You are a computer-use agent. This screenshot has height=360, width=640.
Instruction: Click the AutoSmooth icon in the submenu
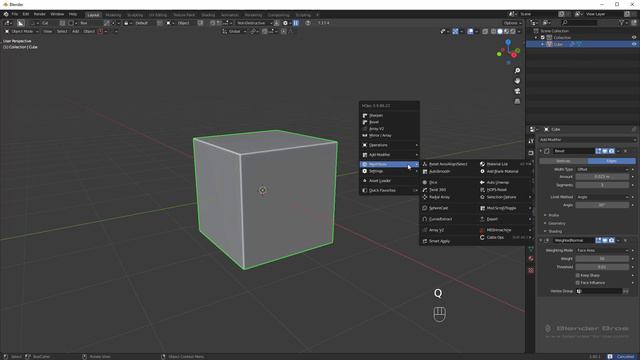(425, 171)
